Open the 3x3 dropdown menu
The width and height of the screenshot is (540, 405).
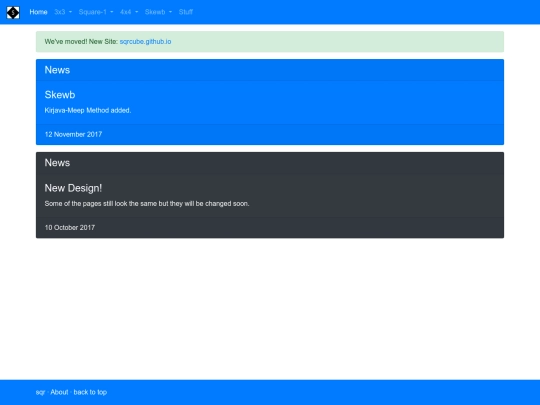(63, 12)
